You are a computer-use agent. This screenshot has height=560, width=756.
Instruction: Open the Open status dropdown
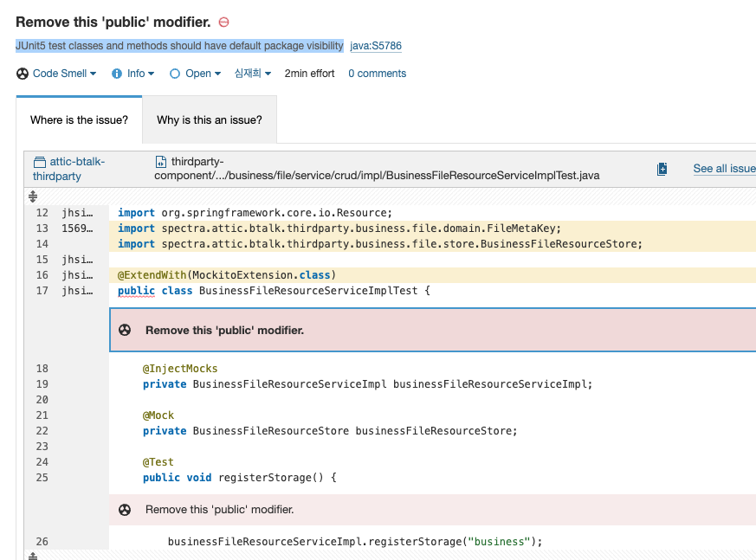[195, 74]
